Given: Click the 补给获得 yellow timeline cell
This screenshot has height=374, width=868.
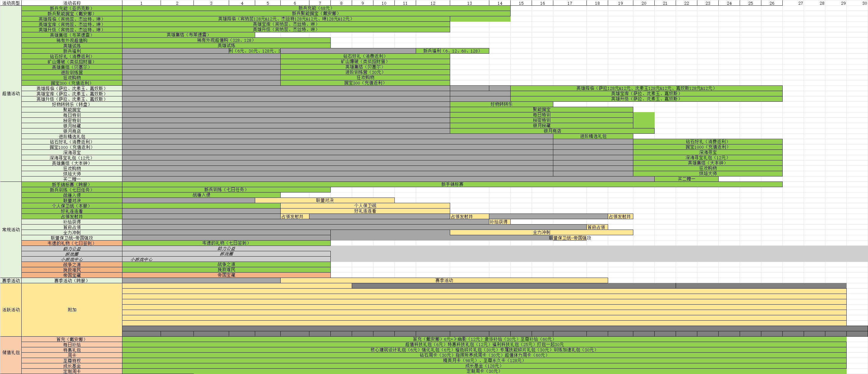Looking at the screenshot, I should coord(499,222).
